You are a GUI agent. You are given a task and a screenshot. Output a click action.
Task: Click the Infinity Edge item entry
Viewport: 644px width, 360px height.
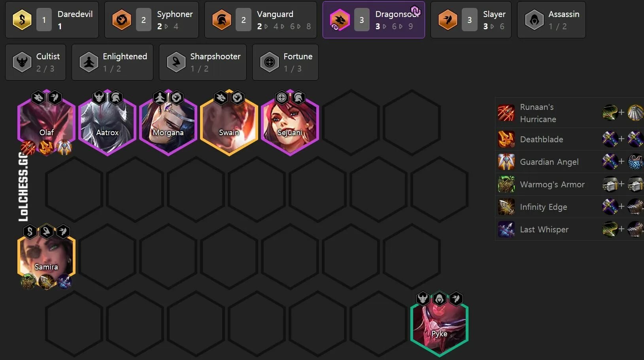tap(569, 207)
